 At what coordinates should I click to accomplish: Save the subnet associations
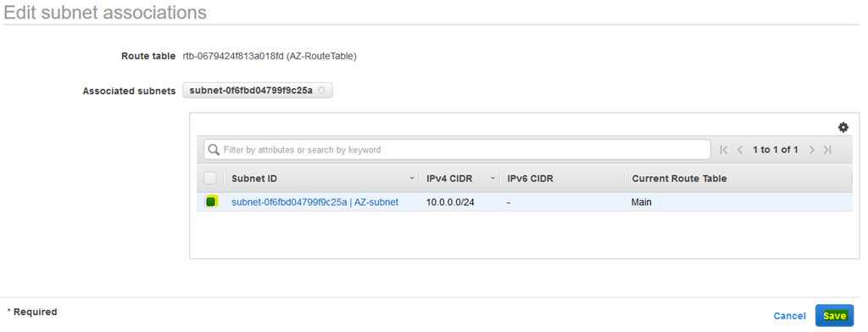pos(834,315)
